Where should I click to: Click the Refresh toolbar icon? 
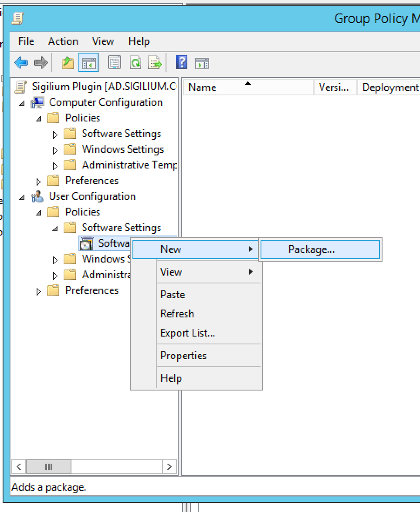coord(135,62)
